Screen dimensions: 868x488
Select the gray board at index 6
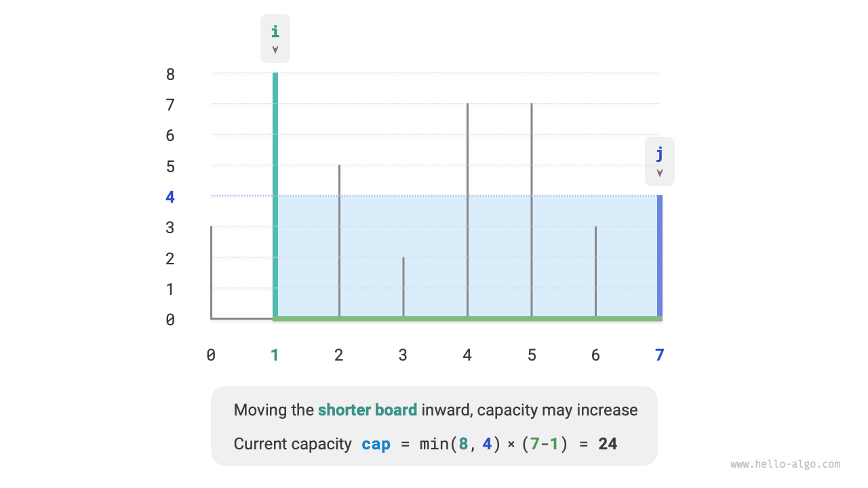point(596,271)
